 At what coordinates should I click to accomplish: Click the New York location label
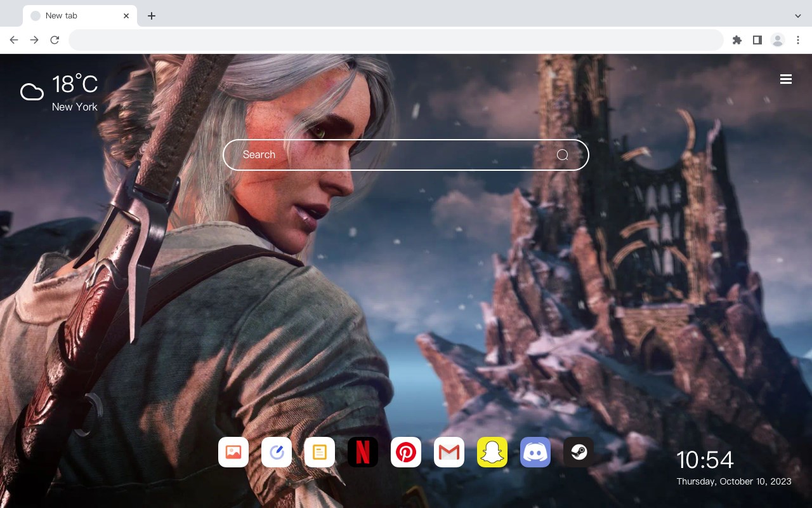(75, 107)
